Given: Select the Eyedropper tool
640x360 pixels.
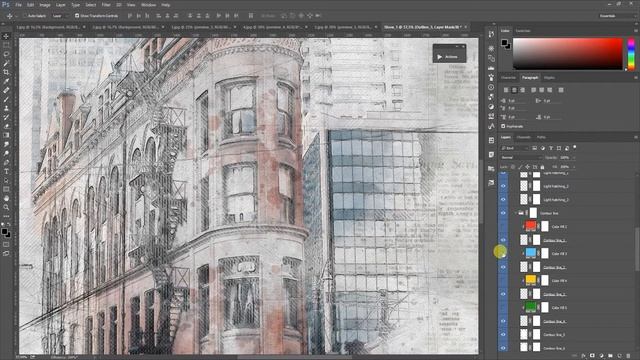Looking at the screenshot, I should coord(6,81).
